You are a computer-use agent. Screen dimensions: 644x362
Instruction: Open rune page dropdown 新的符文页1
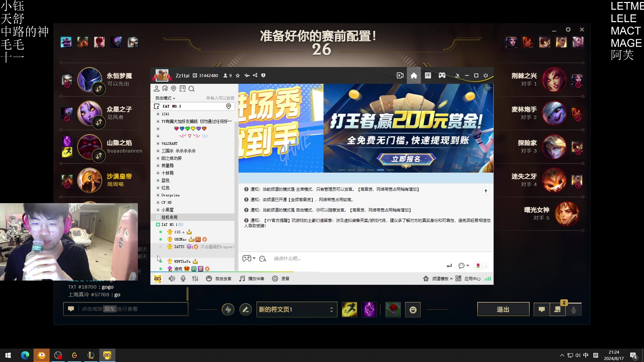[296, 310]
